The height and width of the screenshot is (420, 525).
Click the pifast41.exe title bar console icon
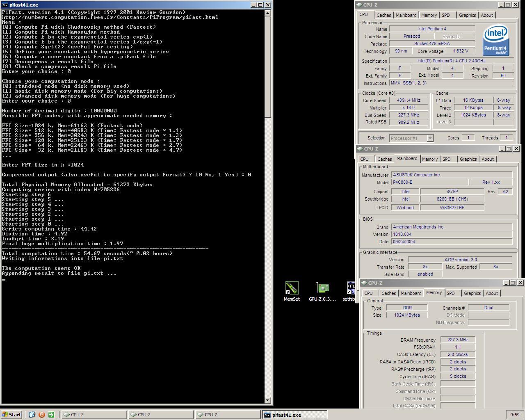pos(5,5)
